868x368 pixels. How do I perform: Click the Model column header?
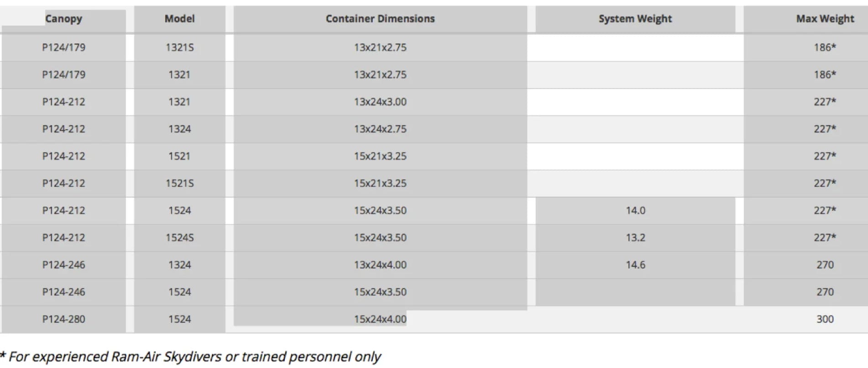click(179, 19)
